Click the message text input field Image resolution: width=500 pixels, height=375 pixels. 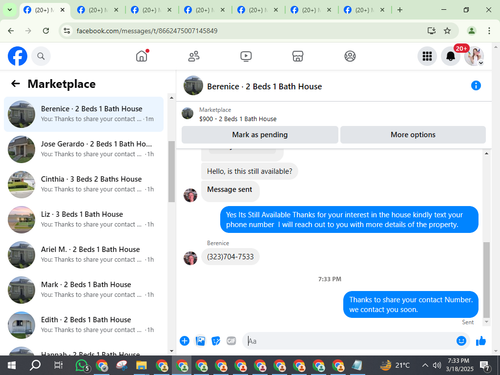coord(350,341)
